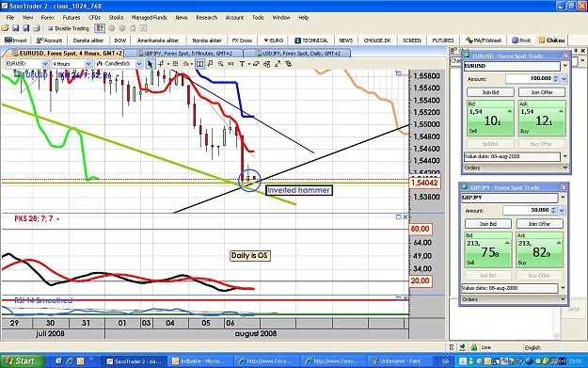Close the PKS indicator panel
The height and width of the screenshot is (368, 588).
point(405,216)
